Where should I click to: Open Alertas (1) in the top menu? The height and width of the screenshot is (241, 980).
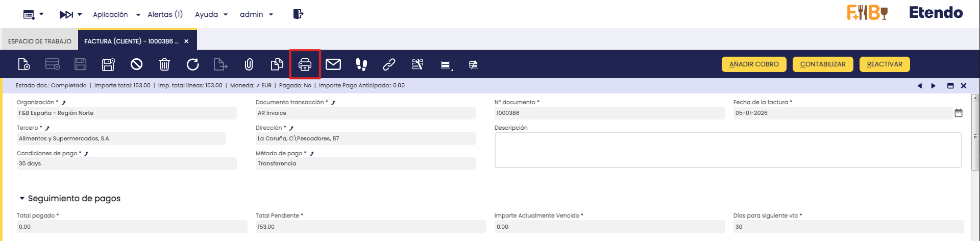pos(165,14)
